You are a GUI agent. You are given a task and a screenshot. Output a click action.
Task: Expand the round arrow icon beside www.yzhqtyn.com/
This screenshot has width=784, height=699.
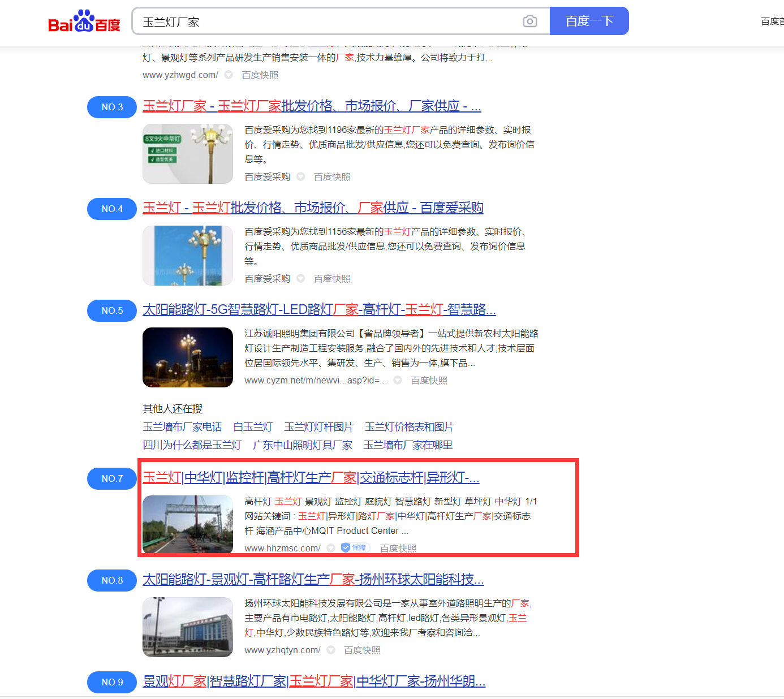tap(331, 650)
